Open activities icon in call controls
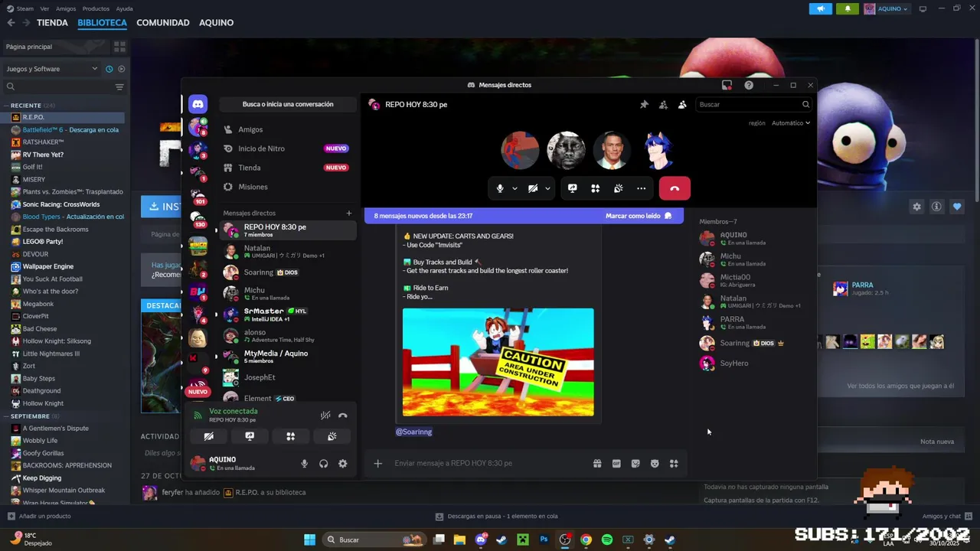 (x=595, y=188)
